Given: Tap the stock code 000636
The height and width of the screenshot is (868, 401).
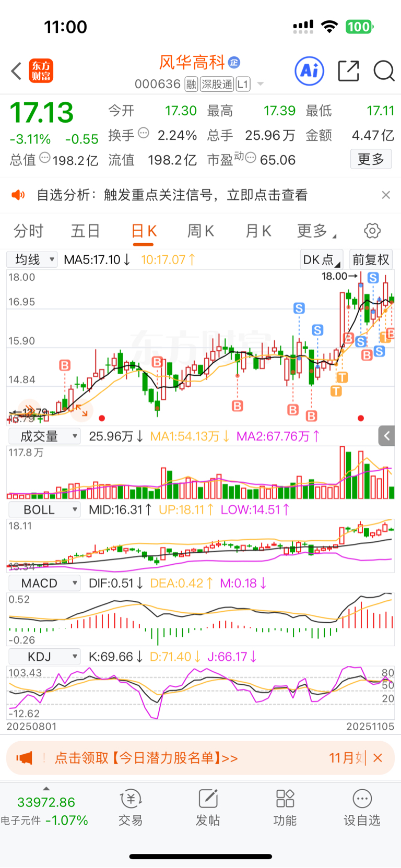Looking at the screenshot, I should (x=158, y=84).
